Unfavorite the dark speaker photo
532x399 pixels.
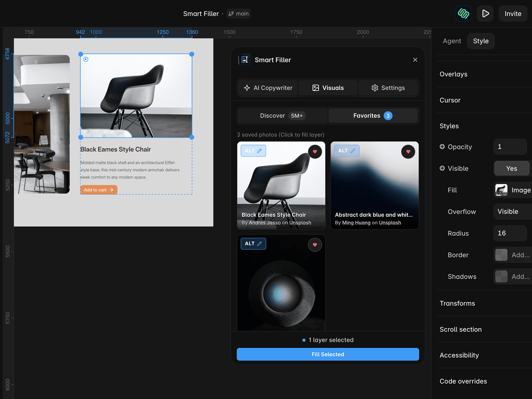[315, 245]
